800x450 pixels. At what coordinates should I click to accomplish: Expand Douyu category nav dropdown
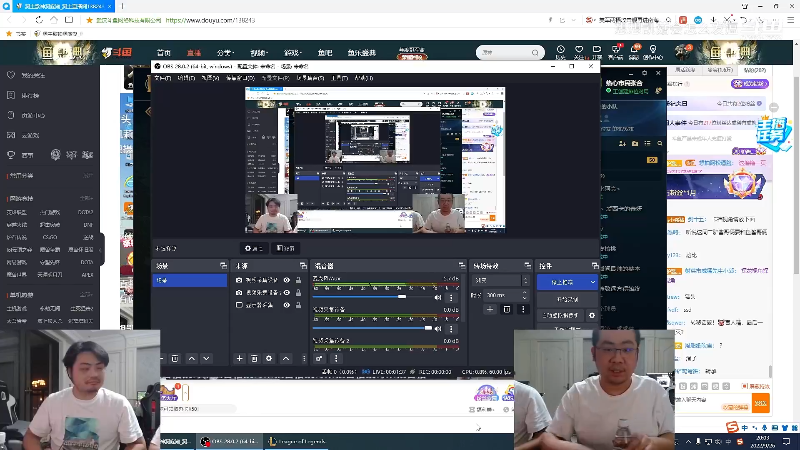tap(225, 53)
